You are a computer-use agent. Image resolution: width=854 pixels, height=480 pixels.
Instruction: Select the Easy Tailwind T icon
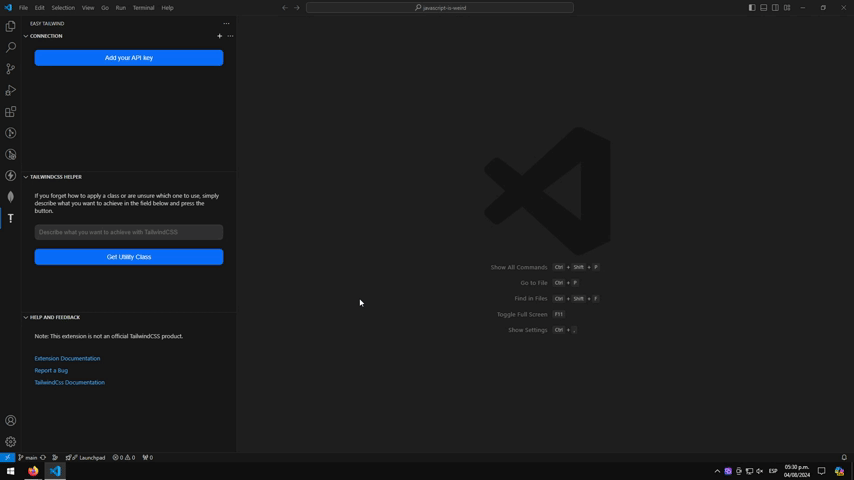[10, 218]
